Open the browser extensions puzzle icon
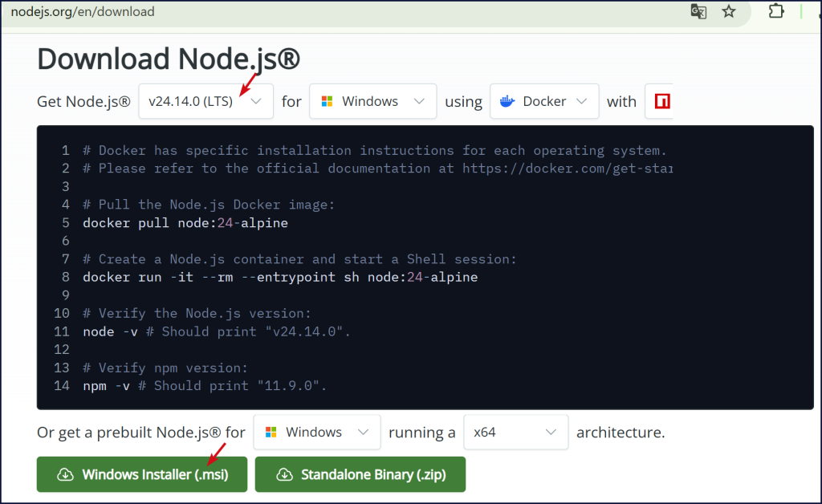The height and width of the screenshot is (504, 822). click(775, 12)
